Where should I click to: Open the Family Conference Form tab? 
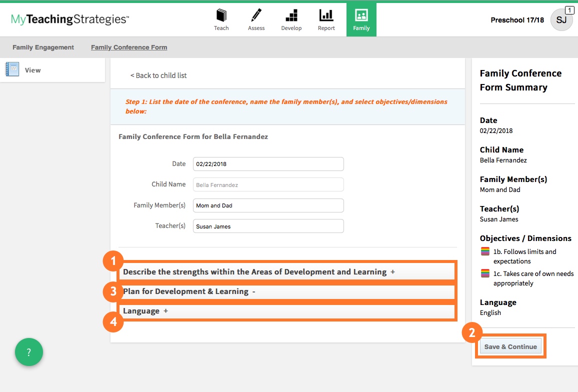tap(128, 47)
